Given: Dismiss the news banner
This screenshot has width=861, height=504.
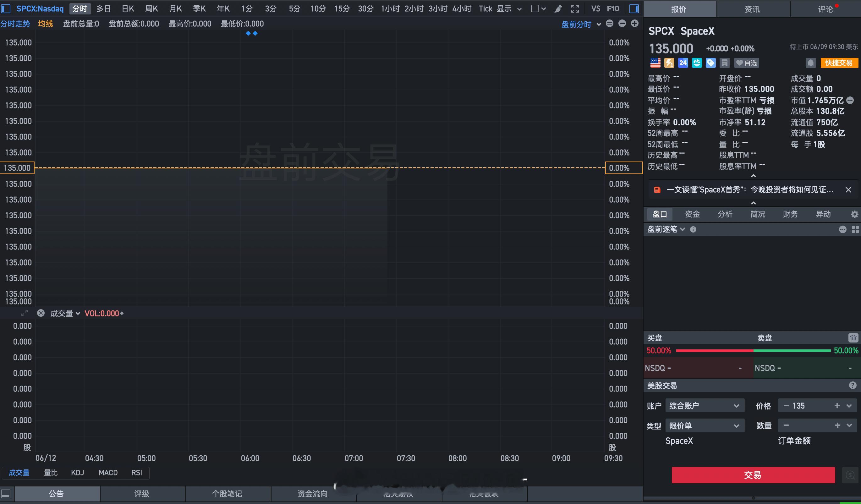Looking at the screenshot, I should tap(848, 190).
